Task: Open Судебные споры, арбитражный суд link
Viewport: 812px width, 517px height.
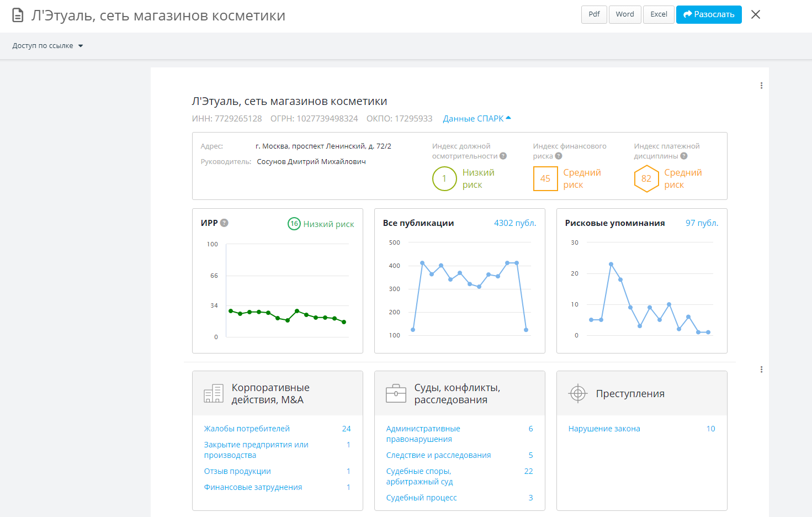Action: (420, 477)
